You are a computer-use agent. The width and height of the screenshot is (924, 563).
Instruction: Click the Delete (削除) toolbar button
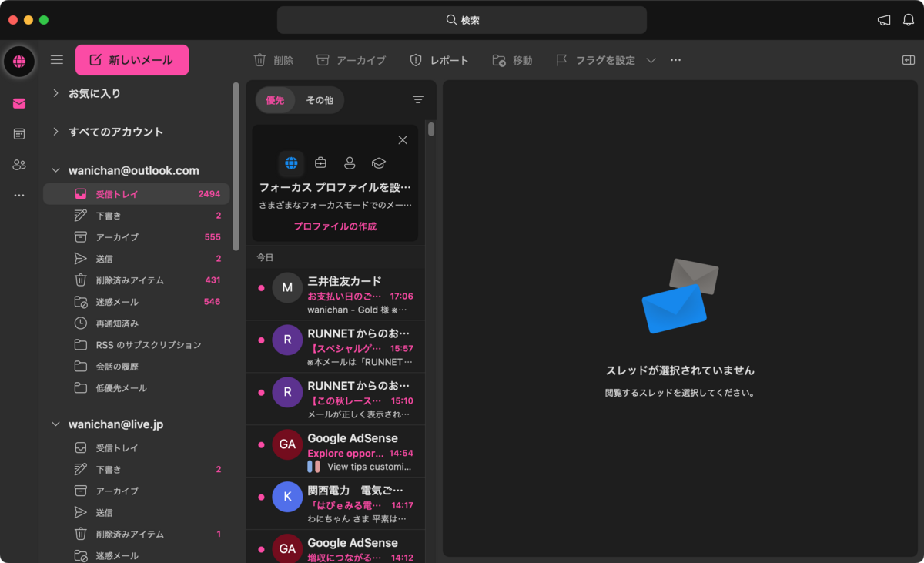coord(273,60)
